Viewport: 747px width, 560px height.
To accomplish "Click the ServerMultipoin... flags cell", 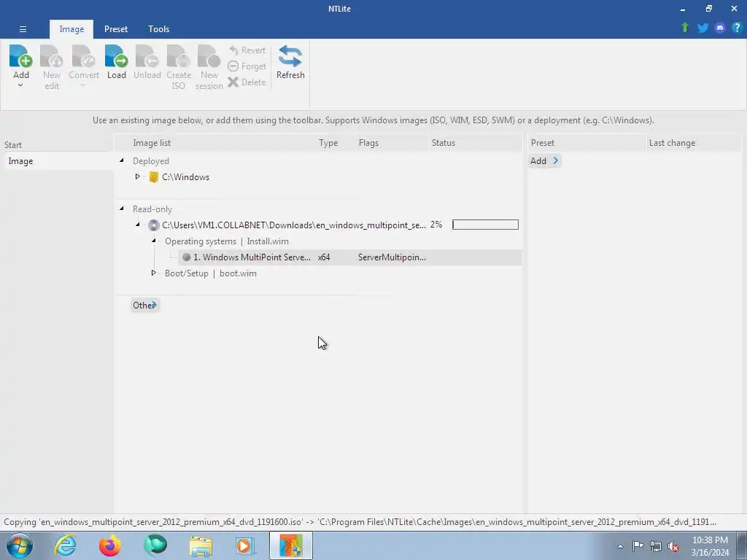I will (x=392, y=257).
